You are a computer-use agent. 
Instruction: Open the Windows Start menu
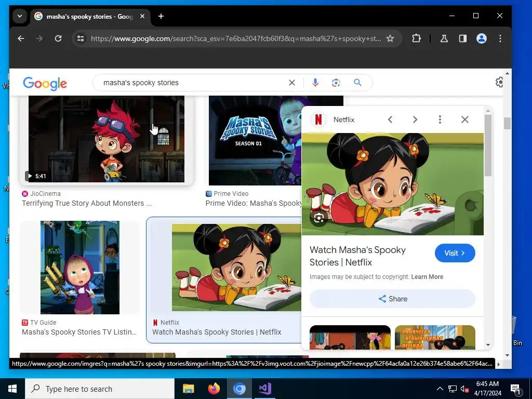[12, 389]
